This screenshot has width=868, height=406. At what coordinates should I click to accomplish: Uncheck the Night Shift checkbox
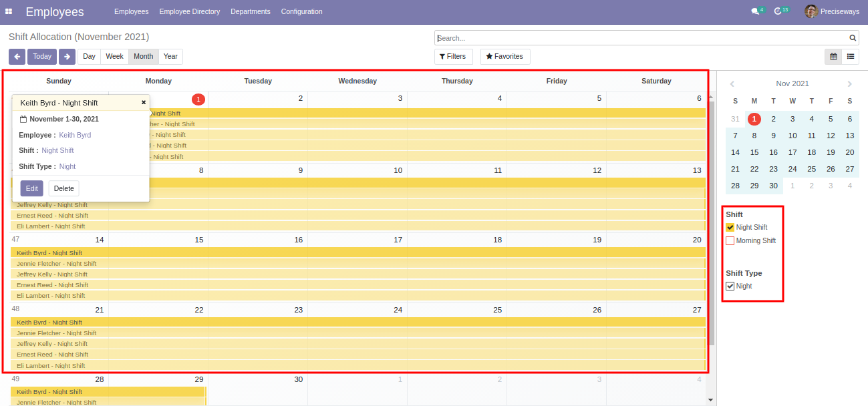pyautogui.click(x=730, y=228)
